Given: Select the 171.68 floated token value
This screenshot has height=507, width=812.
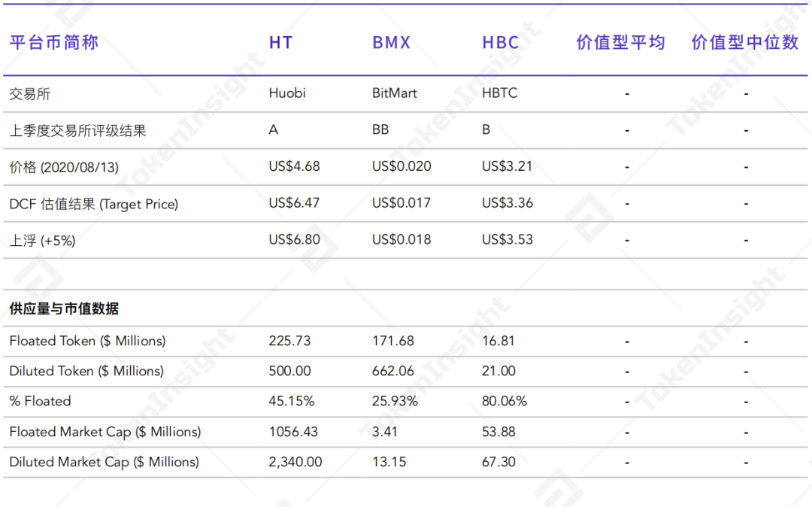Looking at the screenshot, I should pos(393,341).
